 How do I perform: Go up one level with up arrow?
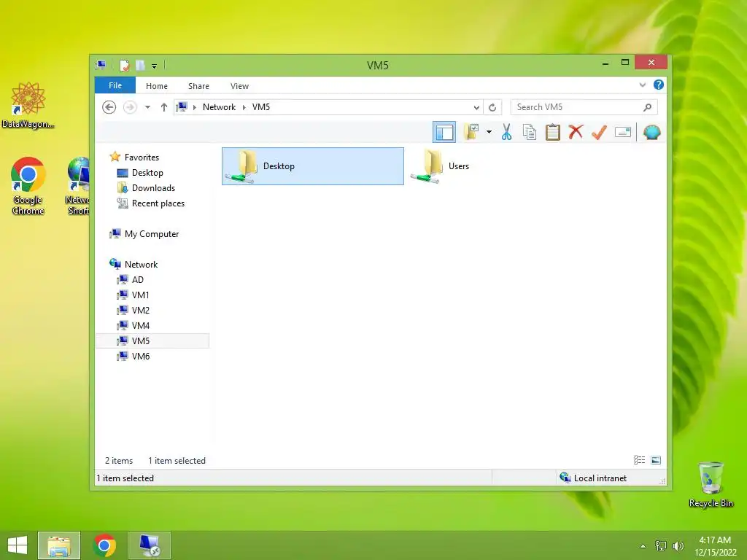click(164, 107)
